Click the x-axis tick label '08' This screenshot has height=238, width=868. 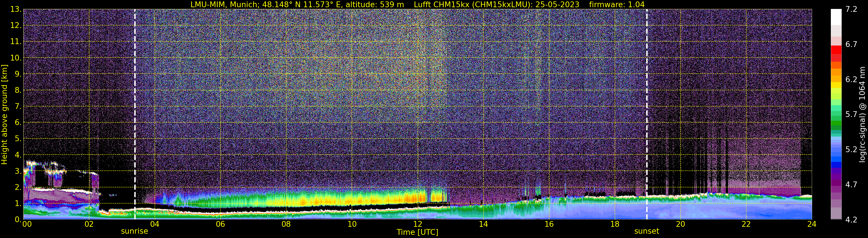pos(286,224)
